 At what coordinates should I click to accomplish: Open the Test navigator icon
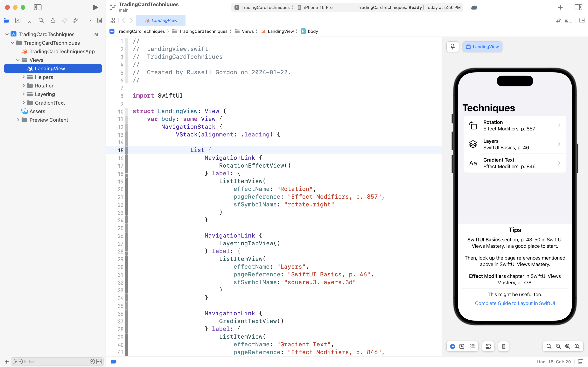pos(64,20)
